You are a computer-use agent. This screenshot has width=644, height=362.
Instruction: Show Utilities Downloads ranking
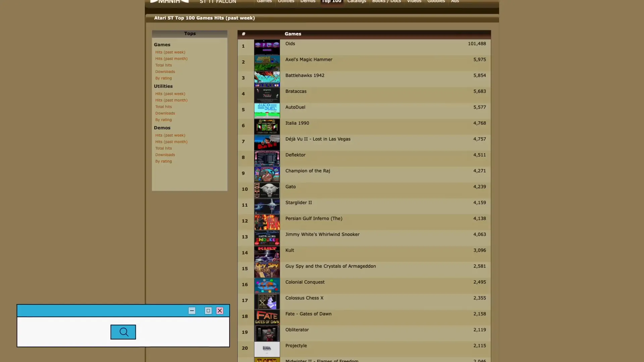[x=165, y=113]
